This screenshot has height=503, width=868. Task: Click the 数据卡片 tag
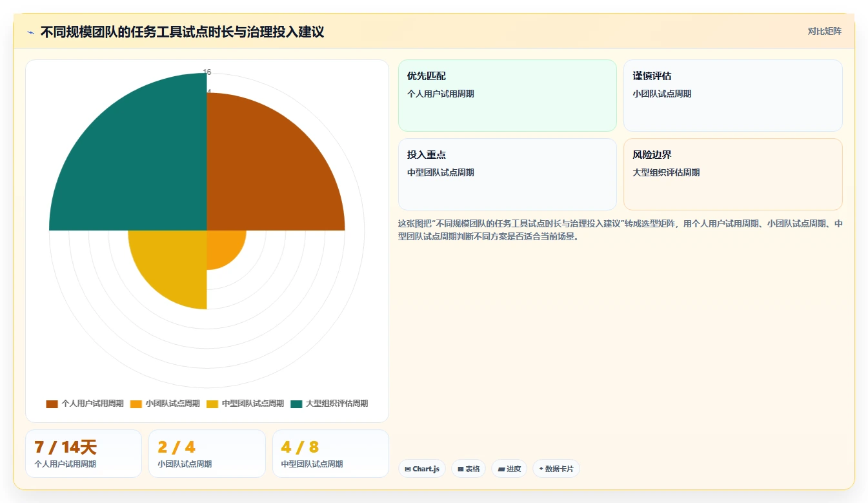pos(556,469)
